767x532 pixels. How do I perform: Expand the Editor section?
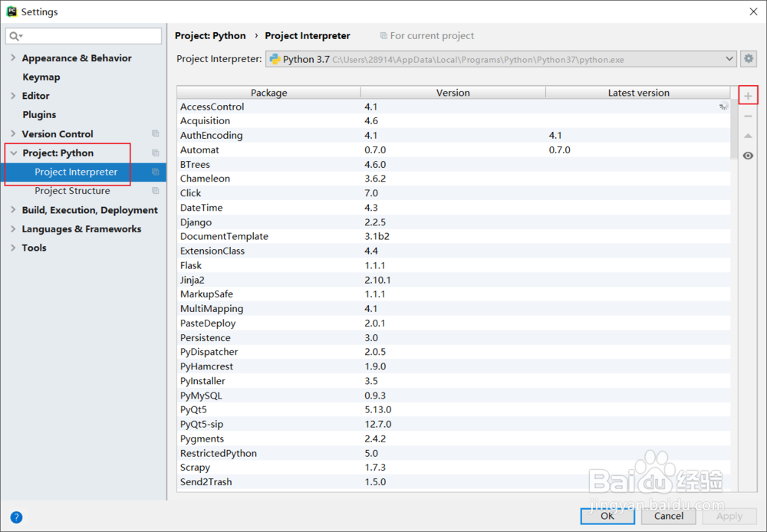point(13,96)
